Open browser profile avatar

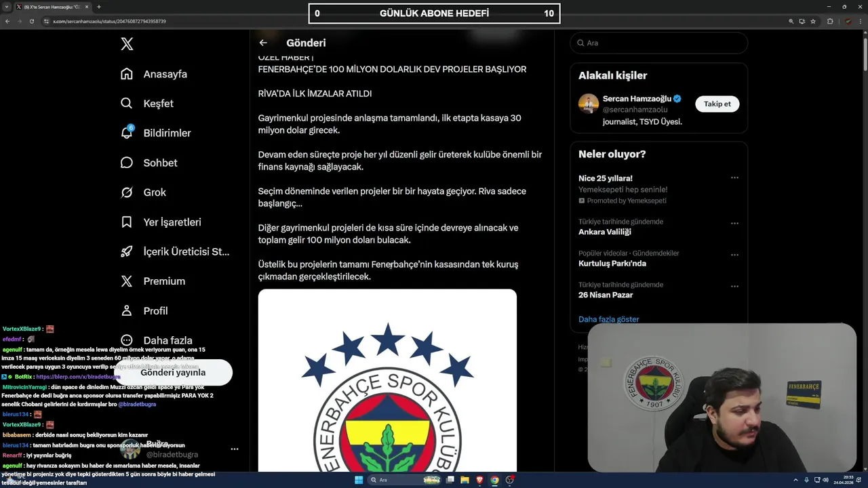(x=848, y=21)
